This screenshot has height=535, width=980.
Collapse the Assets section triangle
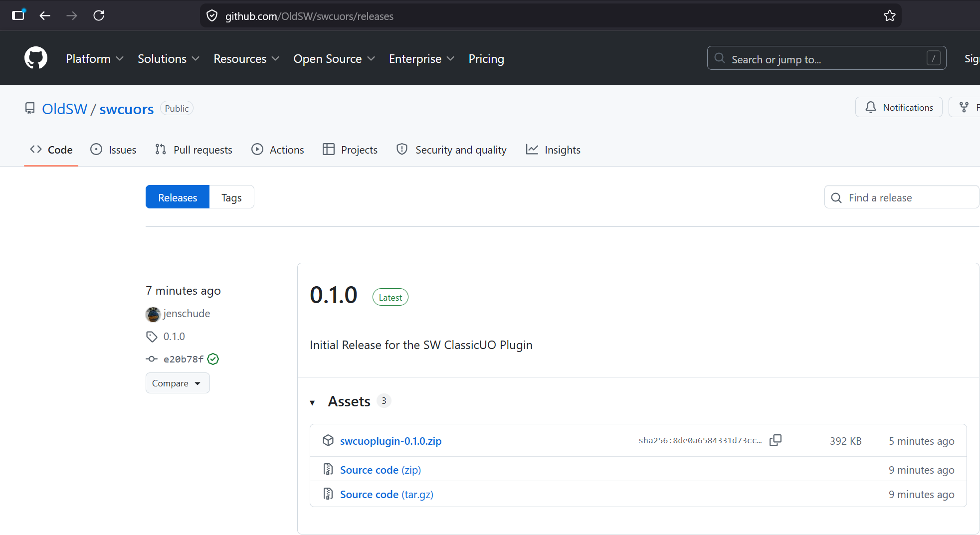click(x=312, y=402)
